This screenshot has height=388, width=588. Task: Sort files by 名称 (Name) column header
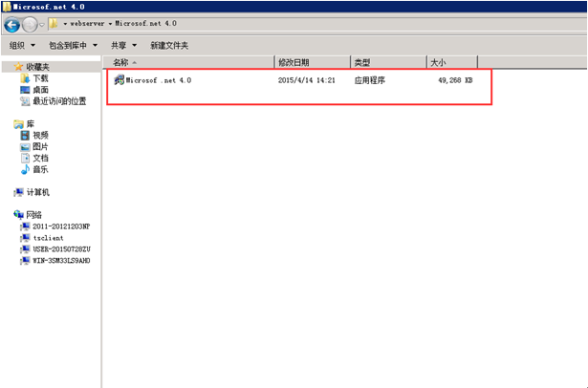coord(122,62)
